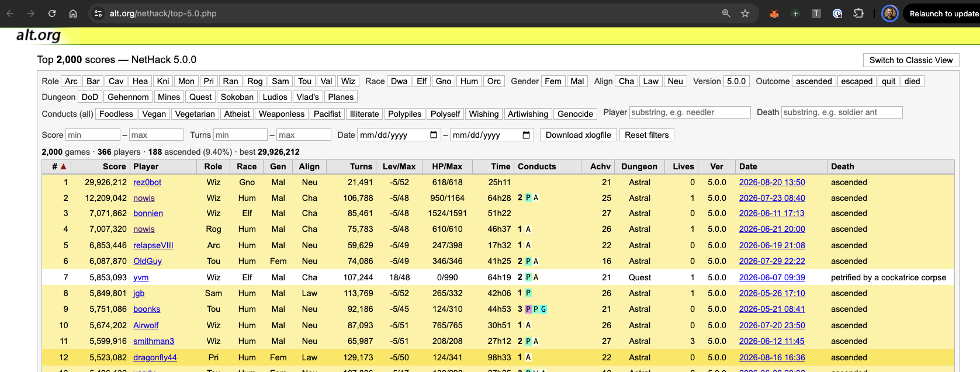
Task: Download the xlogfile
Action: [579, 135]
